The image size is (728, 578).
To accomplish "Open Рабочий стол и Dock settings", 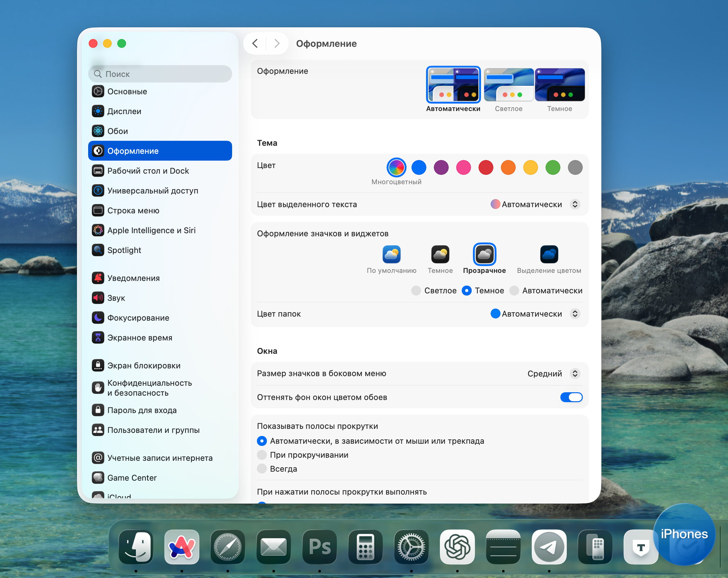I will [148, 171].
